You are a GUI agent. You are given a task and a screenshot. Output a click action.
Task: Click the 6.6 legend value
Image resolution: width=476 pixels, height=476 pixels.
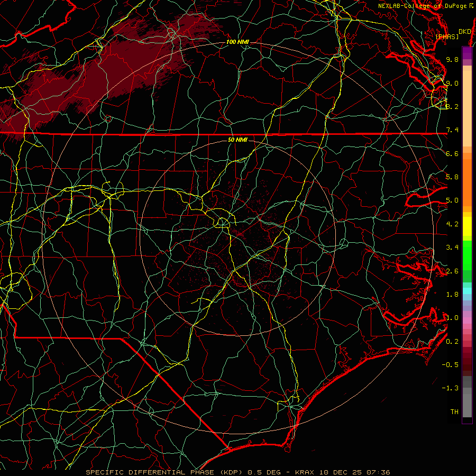tap(452, 154)
